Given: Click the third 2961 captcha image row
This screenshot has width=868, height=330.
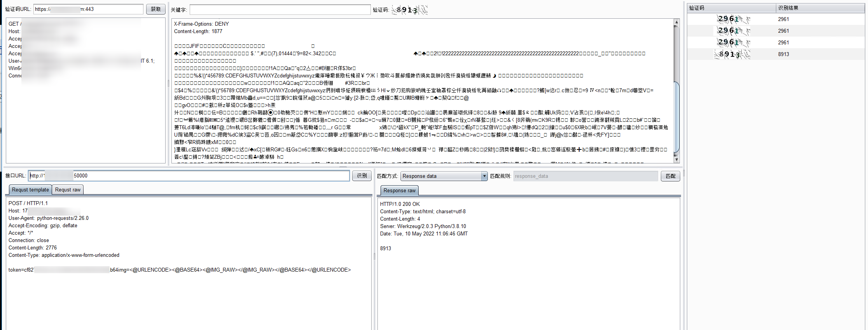Looking at the screenshot, I should tap(732, 42).
